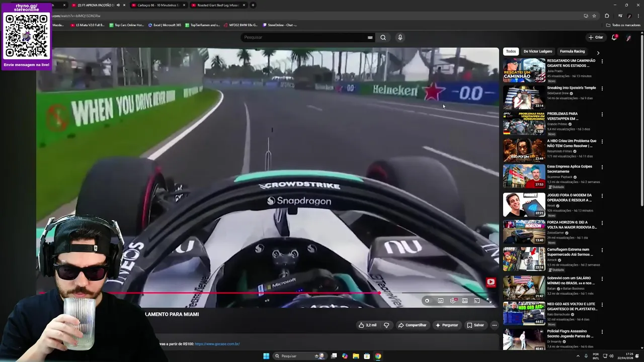This screenshot has width=644, height=362.
Task: Switch to the Roasted Giant Beef Leg tab
Action: click(x=218, y=5)
